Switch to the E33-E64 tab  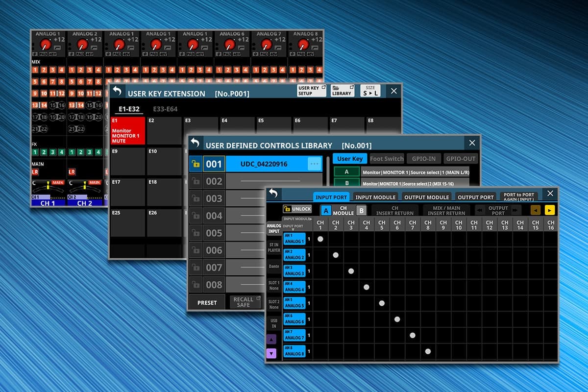tap(165, 109)
